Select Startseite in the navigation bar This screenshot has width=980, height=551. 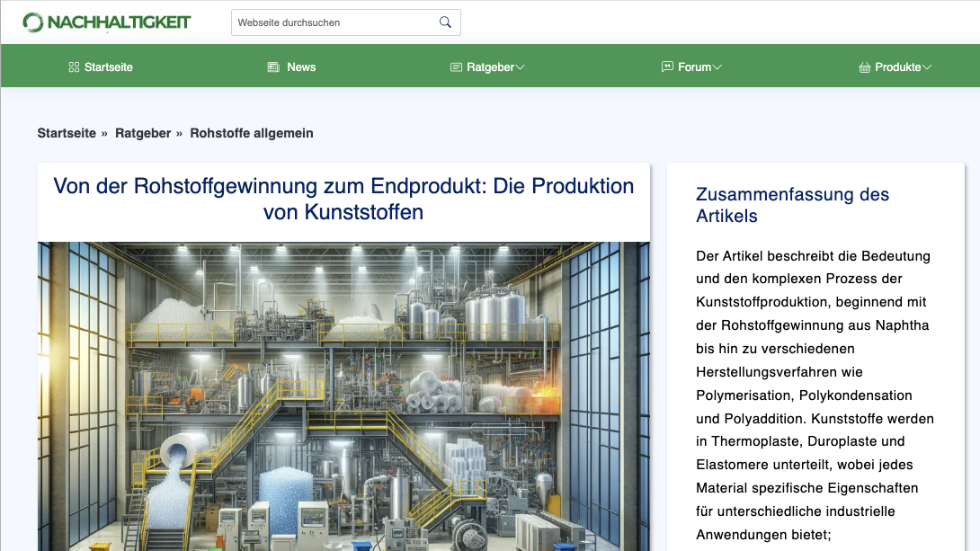108,67
